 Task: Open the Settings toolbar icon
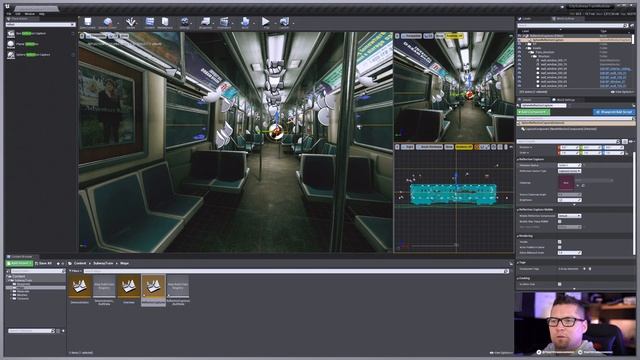click(x=184, y=23)
